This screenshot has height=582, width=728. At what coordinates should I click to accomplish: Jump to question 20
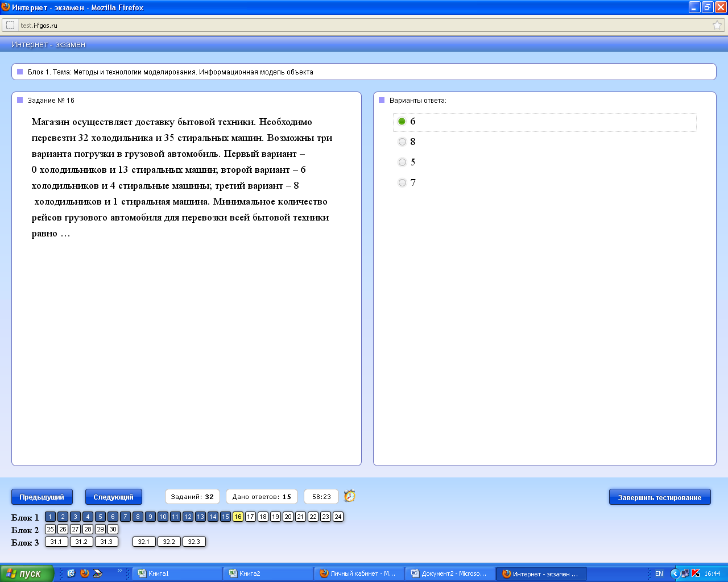click(x=288, y=517)
